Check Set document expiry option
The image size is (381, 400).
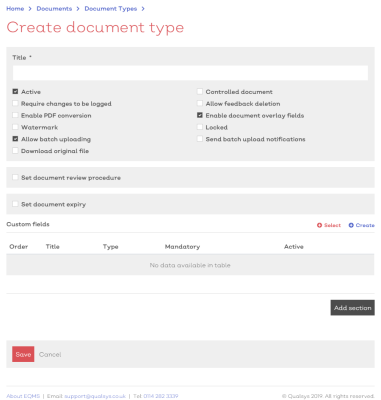click(x=15, y=204)
